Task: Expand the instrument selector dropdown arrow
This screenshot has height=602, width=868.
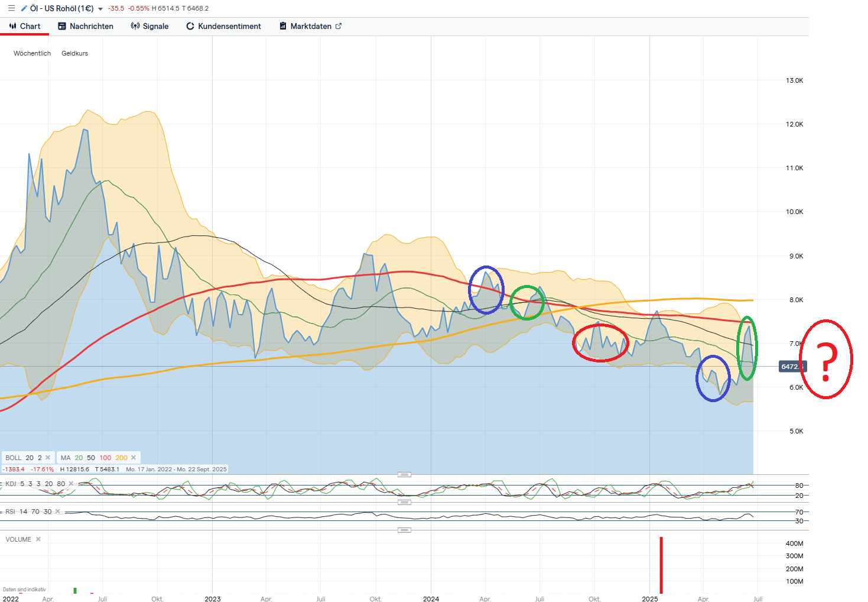Action: pos(100,9)
